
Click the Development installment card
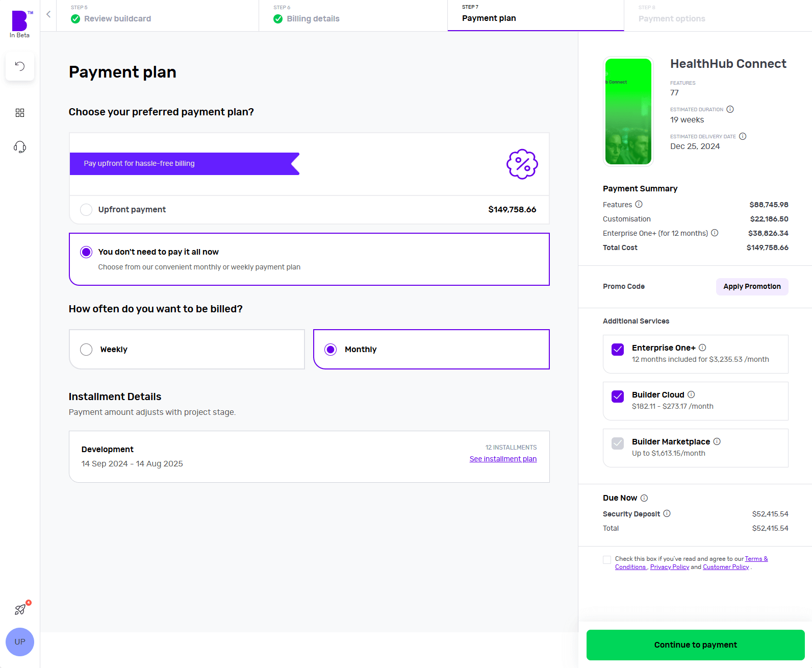pos(309,457)
